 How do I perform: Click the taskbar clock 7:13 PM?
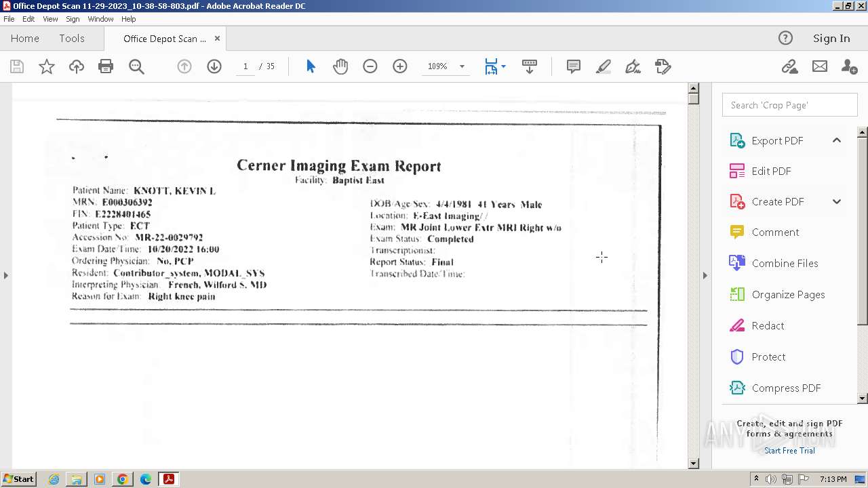[x=833, y=479]
